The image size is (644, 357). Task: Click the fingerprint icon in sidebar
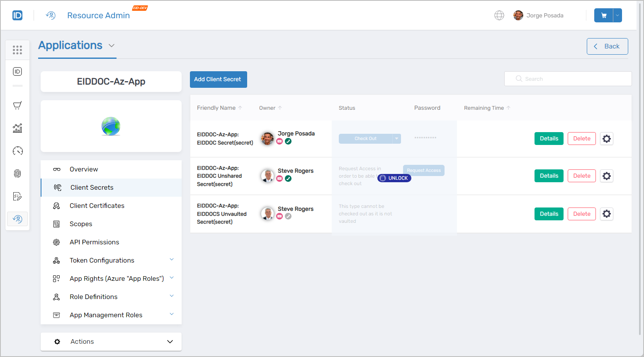(x=17, y=174)
